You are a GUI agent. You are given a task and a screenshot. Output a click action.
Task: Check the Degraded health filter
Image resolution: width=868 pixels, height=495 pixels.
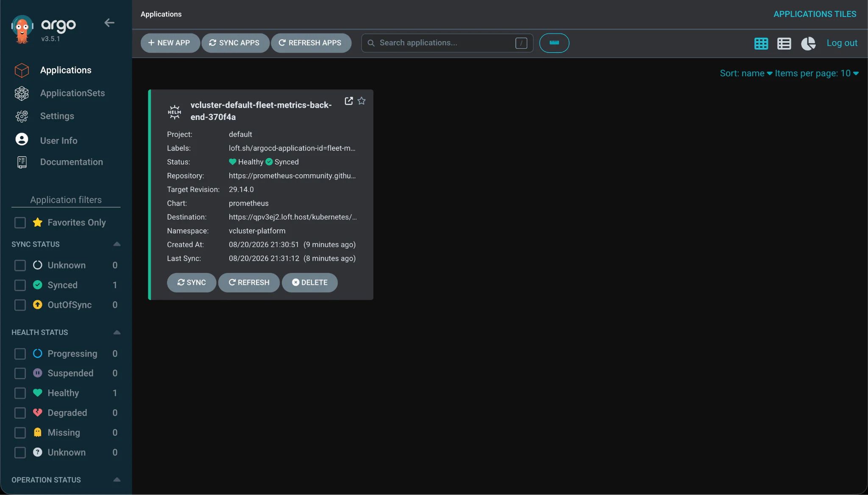point(20,413)
